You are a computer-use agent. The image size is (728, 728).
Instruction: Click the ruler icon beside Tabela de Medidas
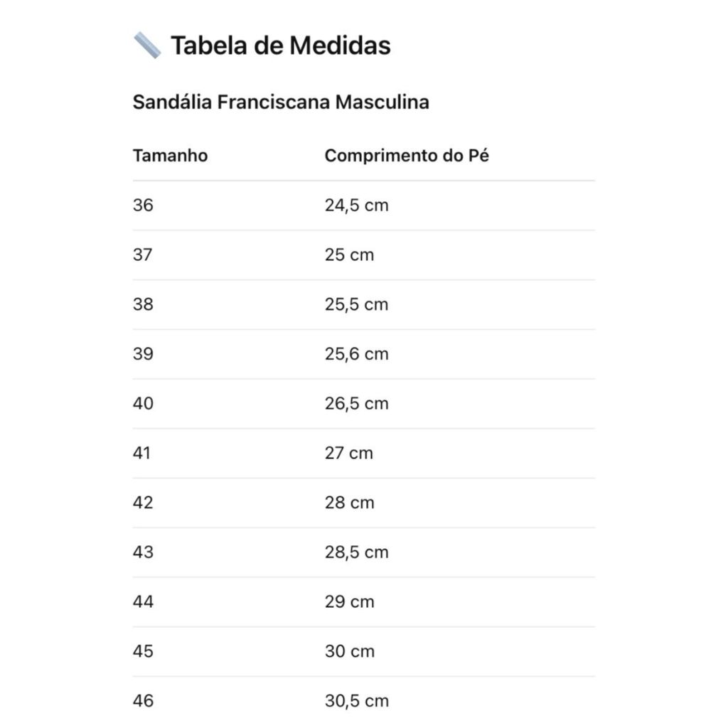pos(147,45)
